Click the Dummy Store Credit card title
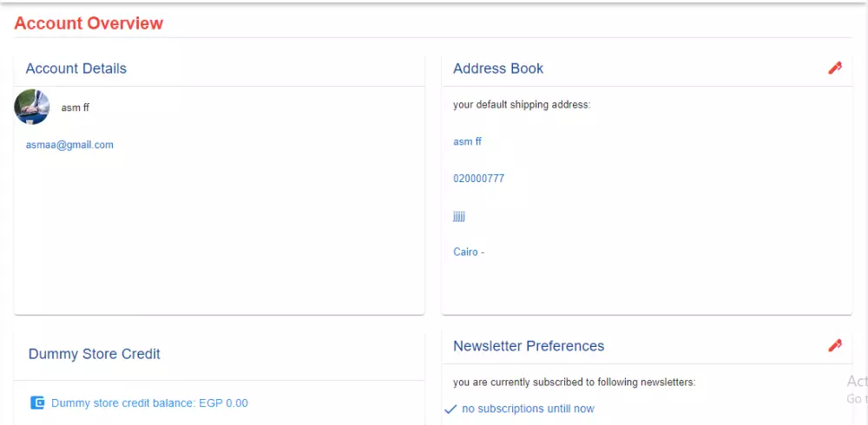Viewport: 868px width, 425px height. 94,354
